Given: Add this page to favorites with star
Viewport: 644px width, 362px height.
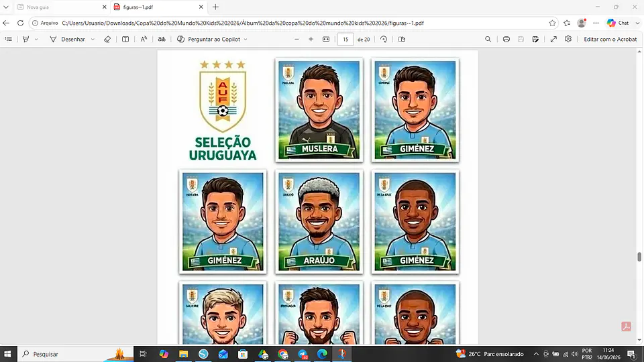Looking at the screenshot, I should pyautogui.click(x=552, y=23).
